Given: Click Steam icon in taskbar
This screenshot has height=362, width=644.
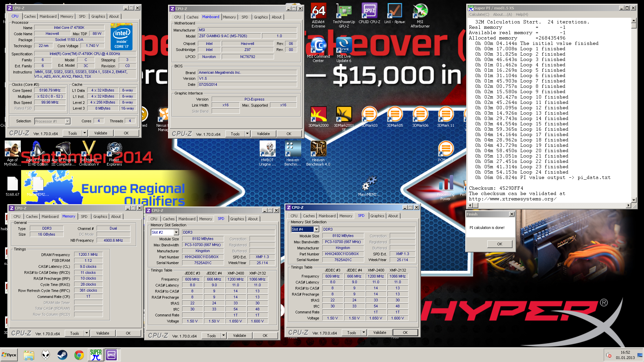Looking at the screenshot, I should (x=62, y=355).
